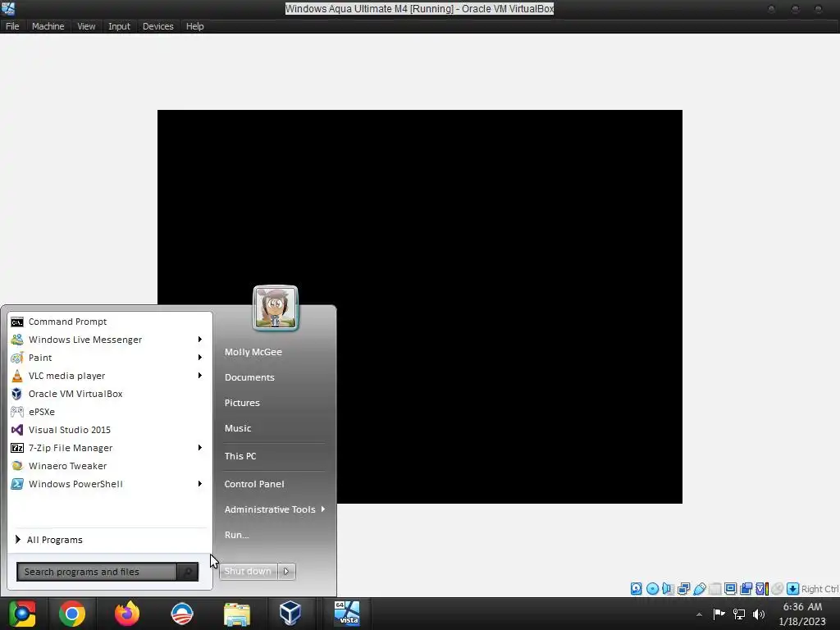This screenshot has width=840, height=630.
Task: Open the Machine menu
Action: [x=48, y=26]
